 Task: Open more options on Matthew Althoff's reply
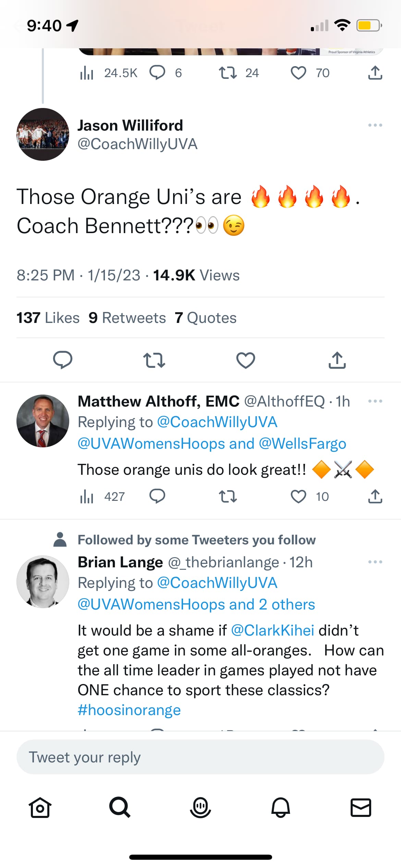375,401
